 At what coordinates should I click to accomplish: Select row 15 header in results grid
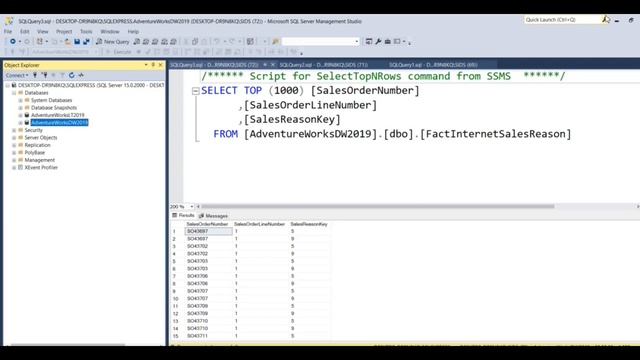[176, 336]
